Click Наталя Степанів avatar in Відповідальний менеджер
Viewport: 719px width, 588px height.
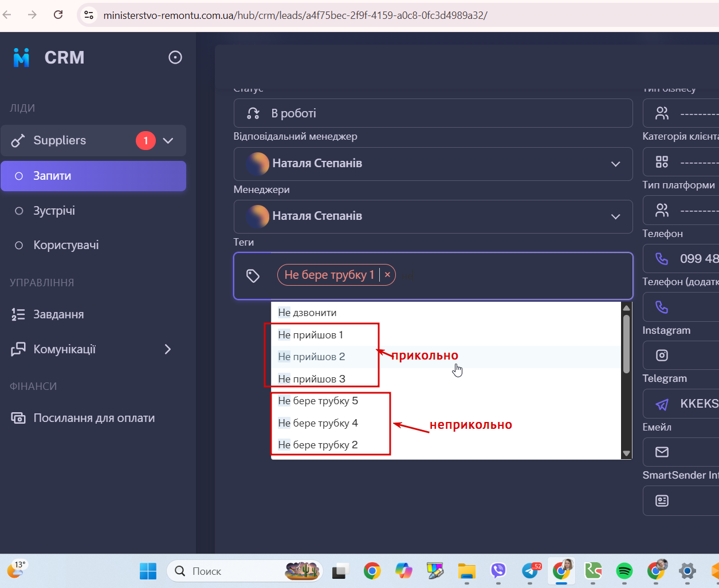[258, 164]
